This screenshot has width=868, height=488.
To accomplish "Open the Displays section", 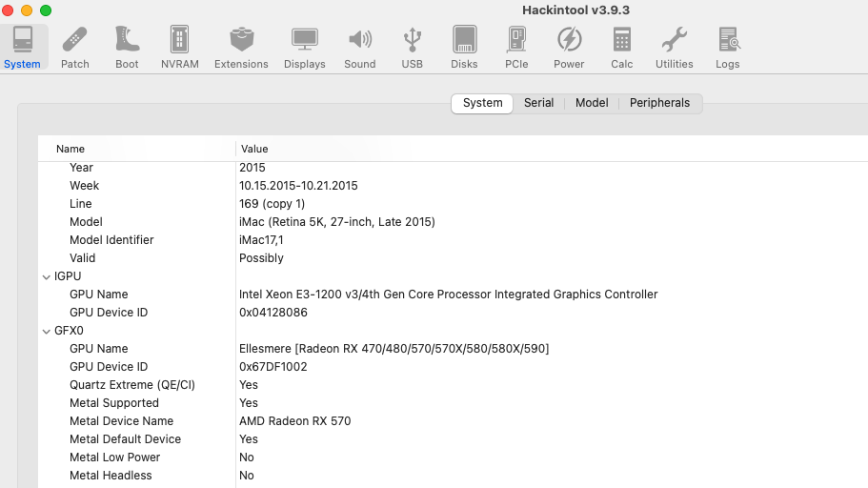I will click(x=305, y=47).
